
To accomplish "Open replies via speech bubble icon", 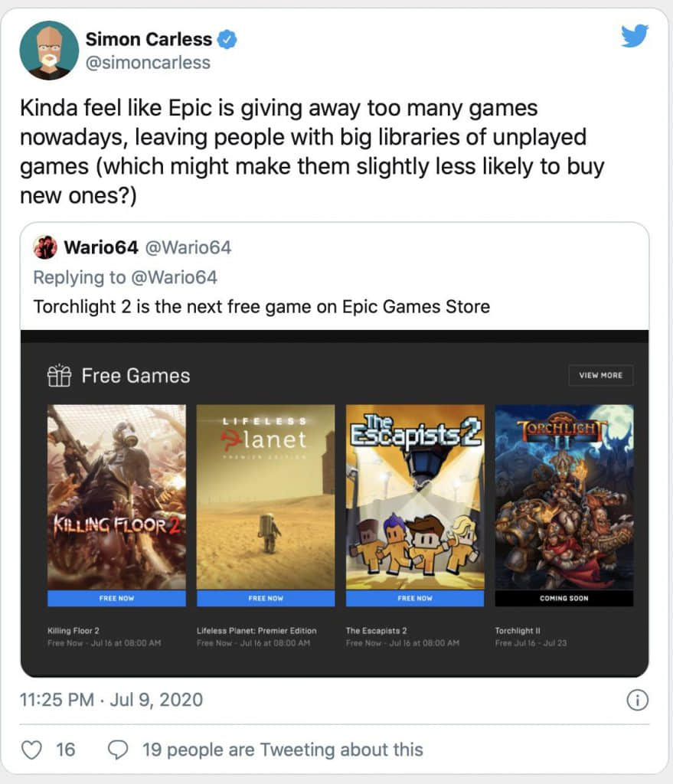I will coord(118,750).
